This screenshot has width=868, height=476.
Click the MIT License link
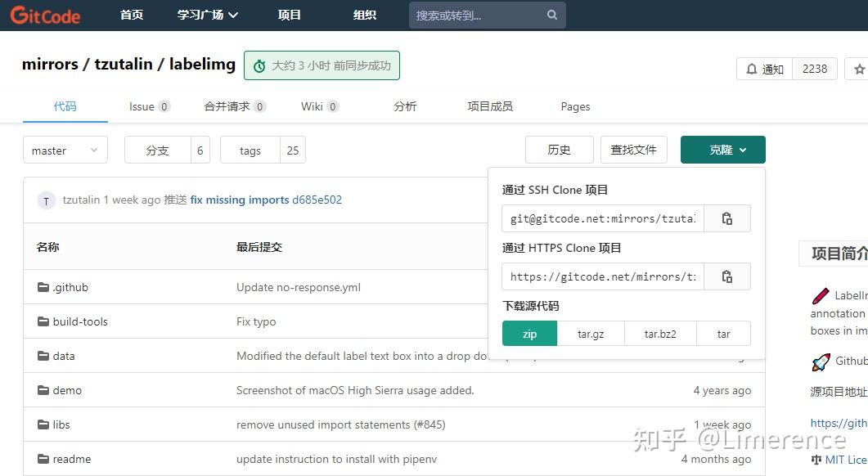846,460
